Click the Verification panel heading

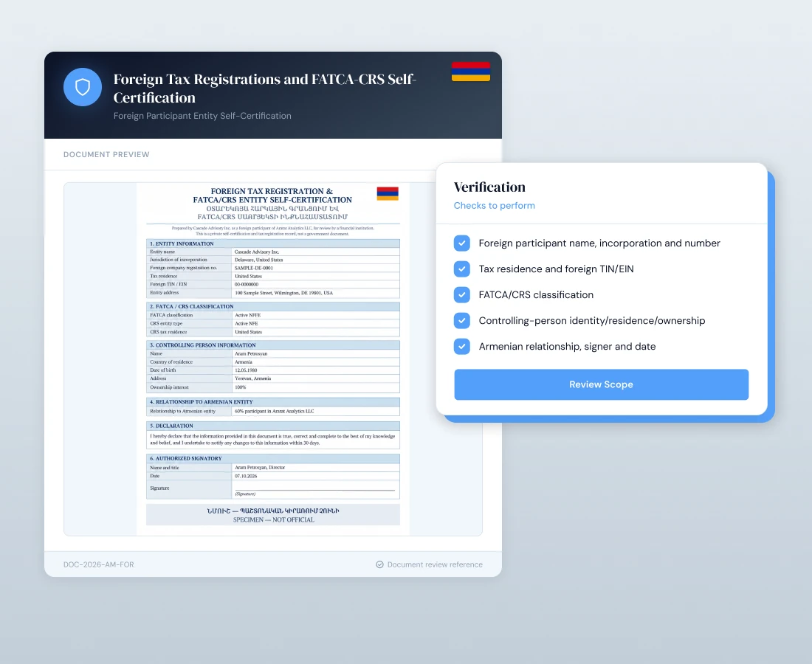pos(489,187)
